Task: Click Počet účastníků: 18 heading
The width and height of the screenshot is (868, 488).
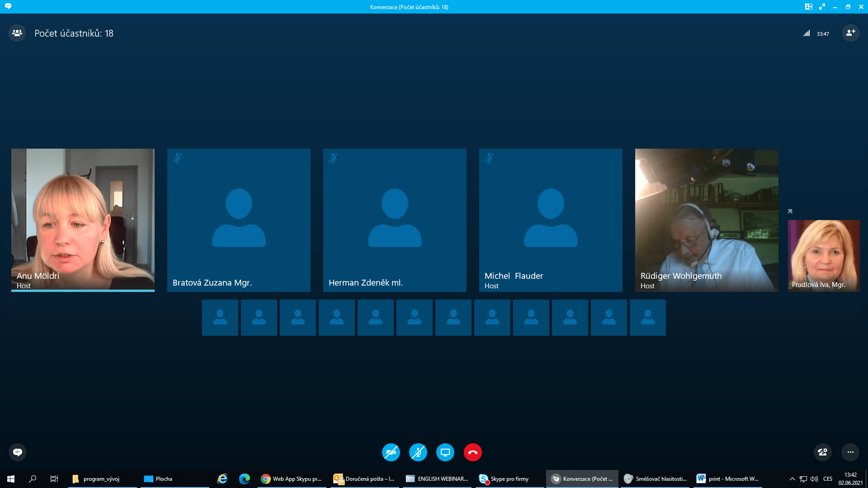Action: click(x=74, y=33)
